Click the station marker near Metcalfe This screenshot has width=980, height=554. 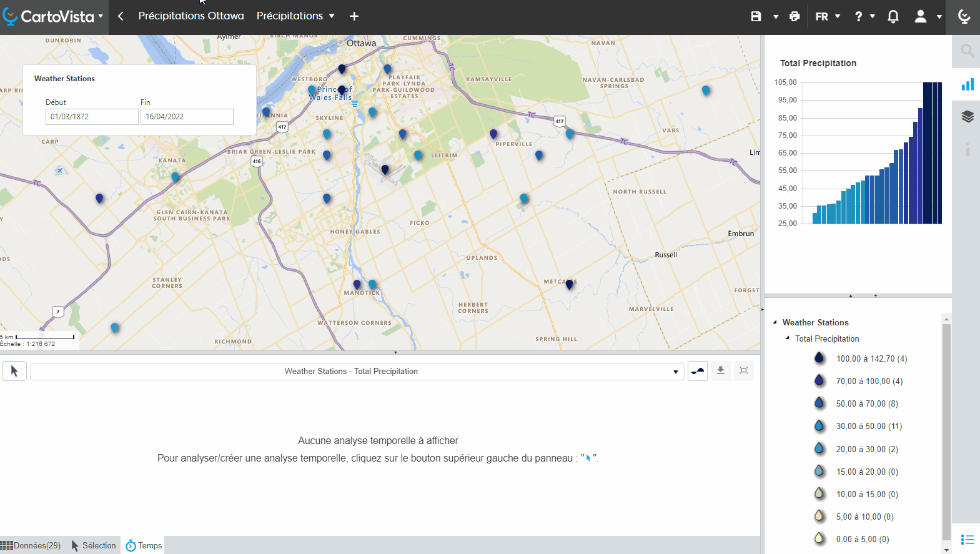(x=569, y=285)
